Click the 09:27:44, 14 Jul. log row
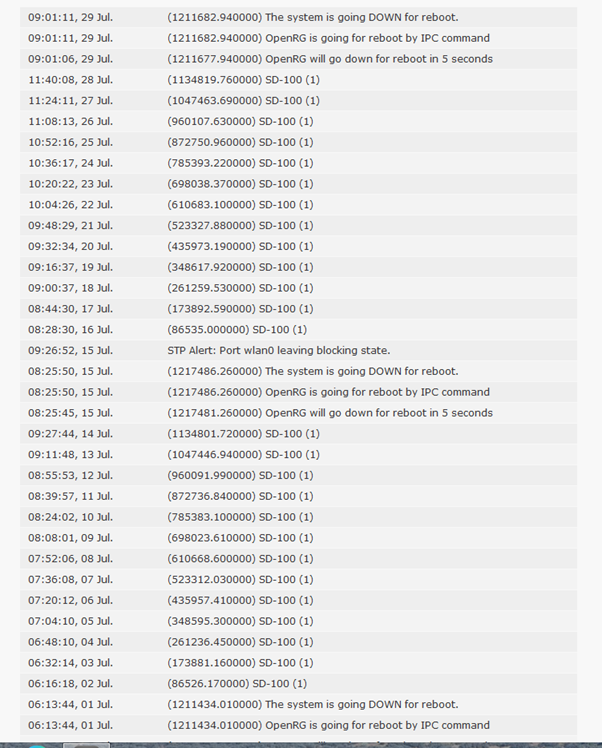This screenshot has width=602, height=748. click(300, 434)
